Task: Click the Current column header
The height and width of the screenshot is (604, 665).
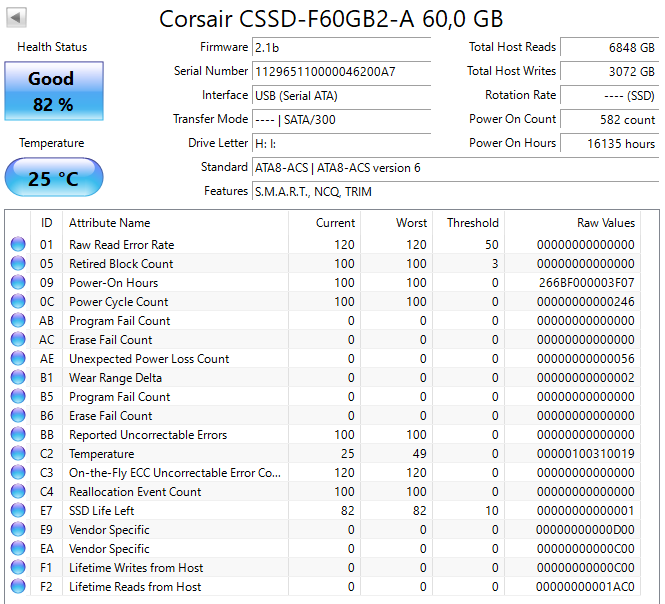Action: 335,223
